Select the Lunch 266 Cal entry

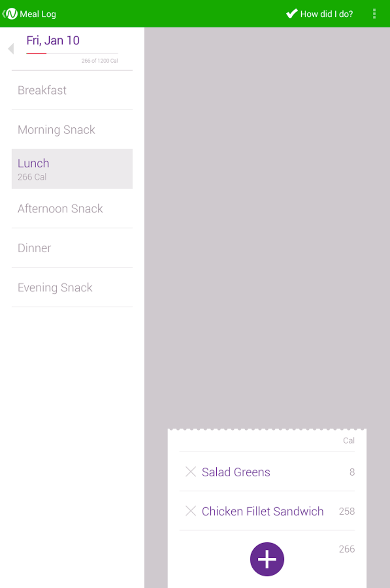point(72,169)
